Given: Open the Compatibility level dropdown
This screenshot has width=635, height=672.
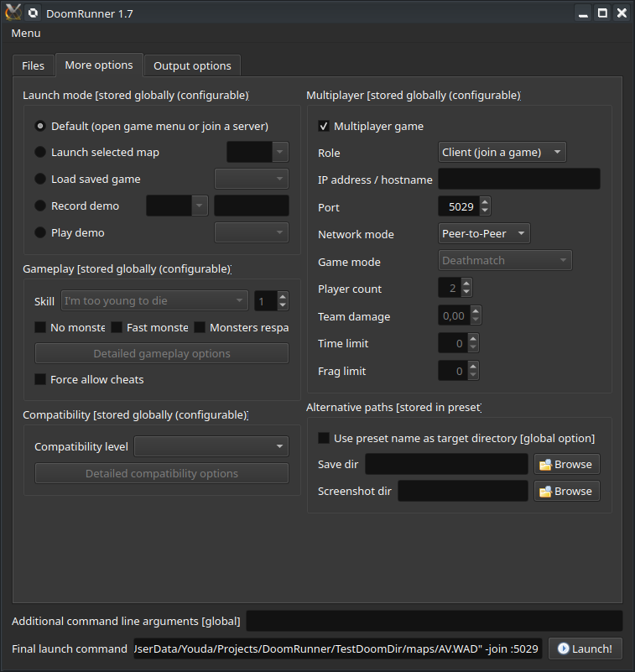Looking at the screenshot, I should click(x=211, y=446).
